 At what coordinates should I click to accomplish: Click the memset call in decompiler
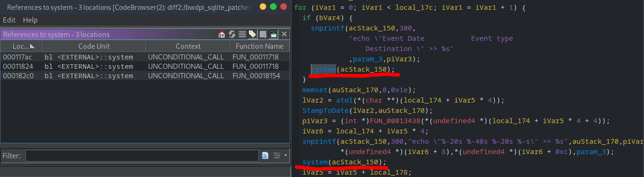tap(315, 90)
